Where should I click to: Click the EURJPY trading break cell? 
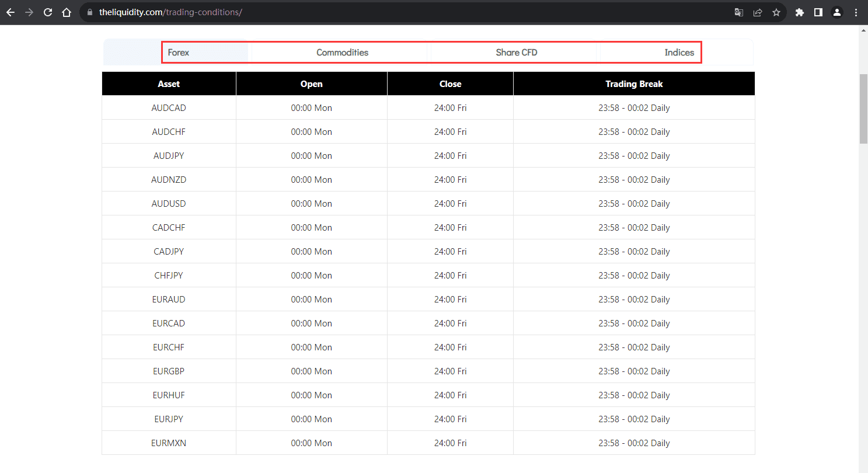point(634,419)
